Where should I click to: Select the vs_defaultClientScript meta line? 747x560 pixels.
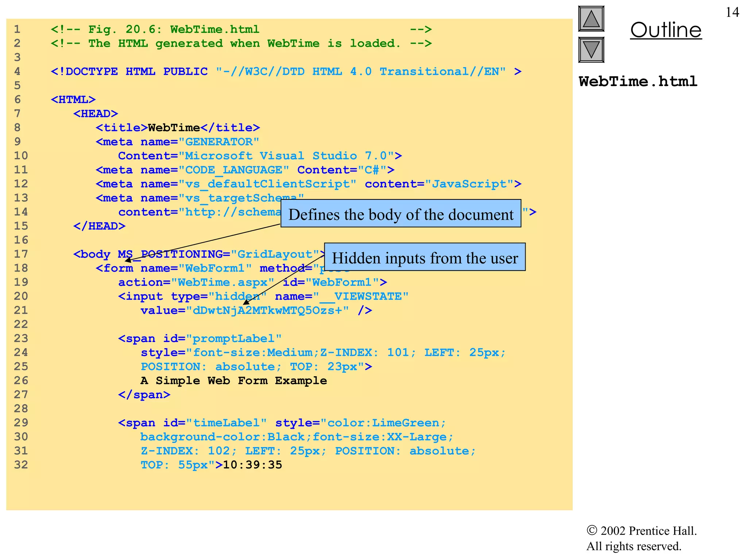(308, 184)
